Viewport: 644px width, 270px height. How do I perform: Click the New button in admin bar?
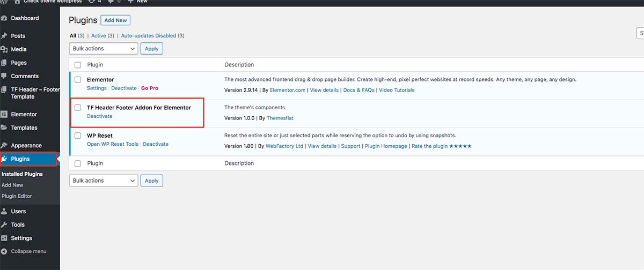pyautogui.click(x=137, y=2)
